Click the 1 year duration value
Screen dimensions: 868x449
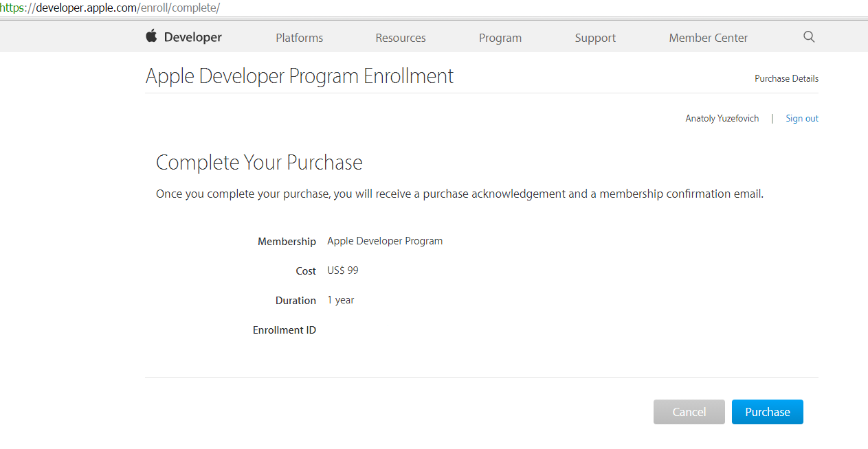point(341,300)
